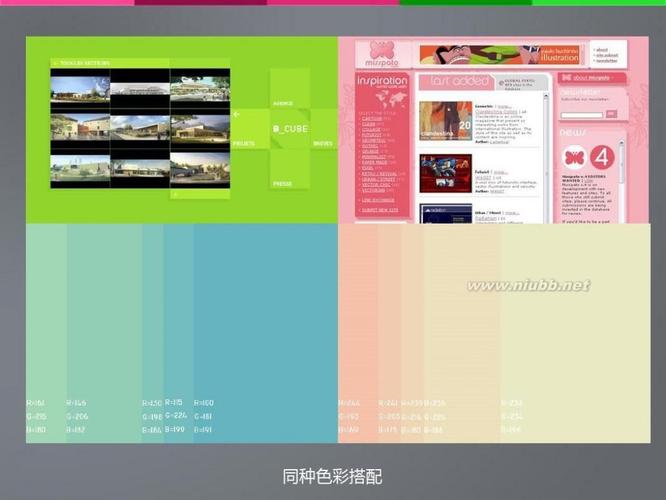Open the top-middle grayscale building thumbnail

coord(140,89)
